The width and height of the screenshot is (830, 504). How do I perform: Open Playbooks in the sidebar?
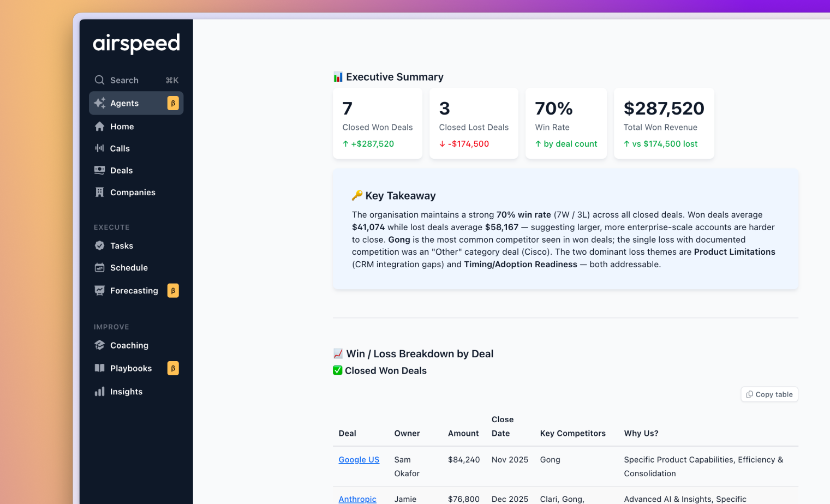(x=136, y=368)
